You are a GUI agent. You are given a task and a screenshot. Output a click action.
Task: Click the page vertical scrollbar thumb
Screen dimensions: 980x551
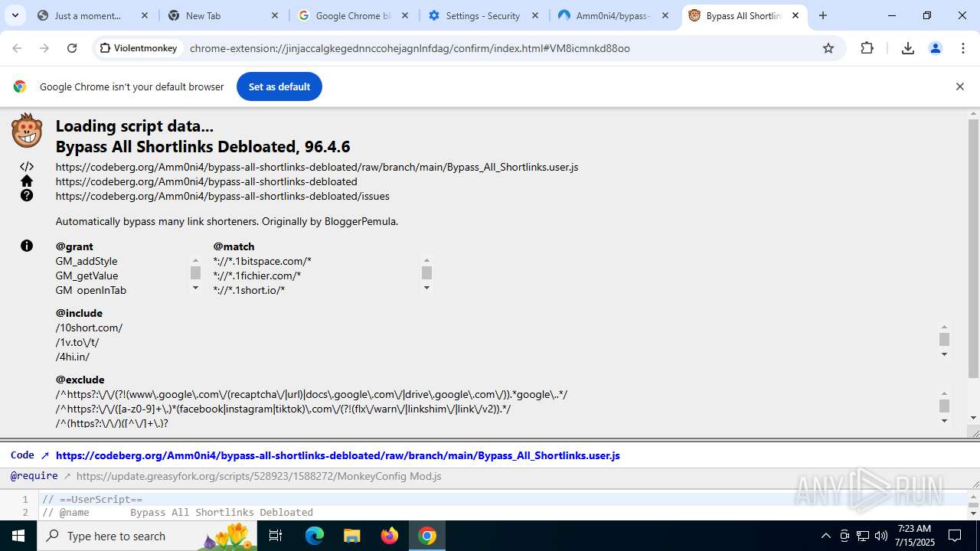(973, 247)
